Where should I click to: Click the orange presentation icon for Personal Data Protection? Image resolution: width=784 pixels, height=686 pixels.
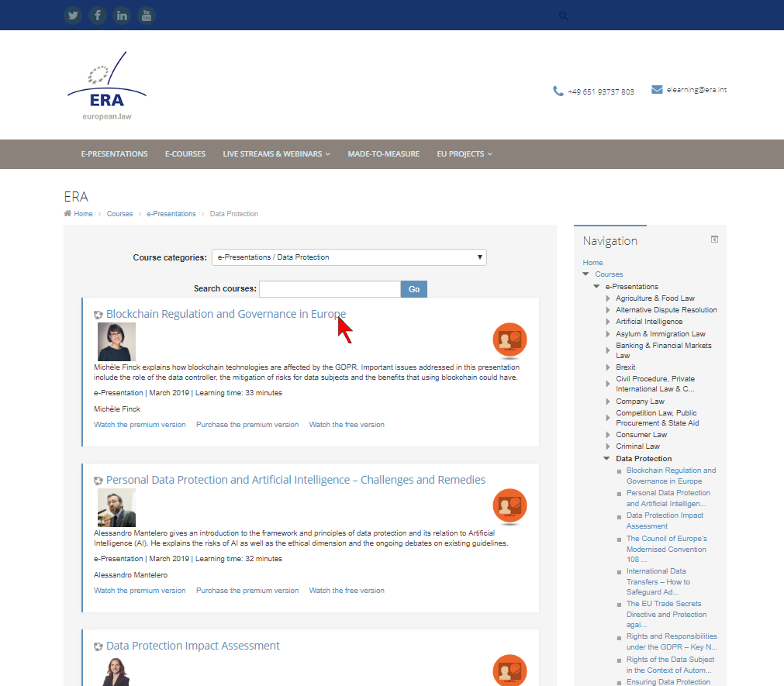tap(510, 506)
